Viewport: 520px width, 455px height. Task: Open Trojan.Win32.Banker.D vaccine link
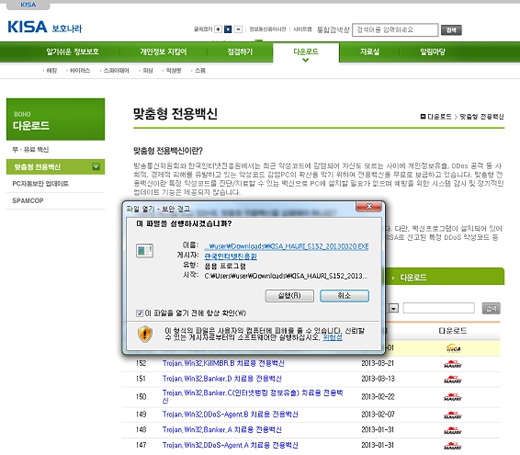(222, 379)
